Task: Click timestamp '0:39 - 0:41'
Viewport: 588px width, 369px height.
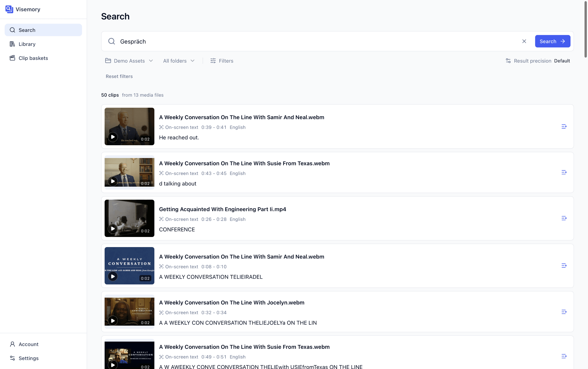Action: click(x=214, y=127)
